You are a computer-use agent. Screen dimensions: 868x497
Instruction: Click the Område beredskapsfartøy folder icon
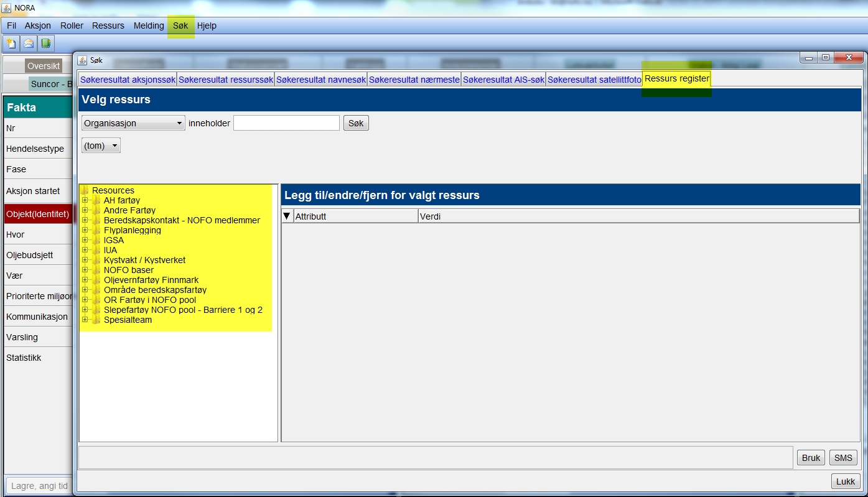coord(96,290)
